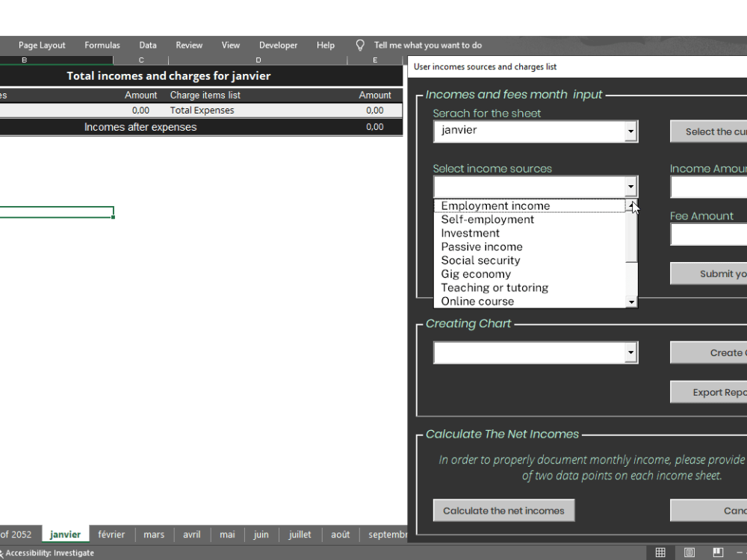Open the août sheet tab

340,534
